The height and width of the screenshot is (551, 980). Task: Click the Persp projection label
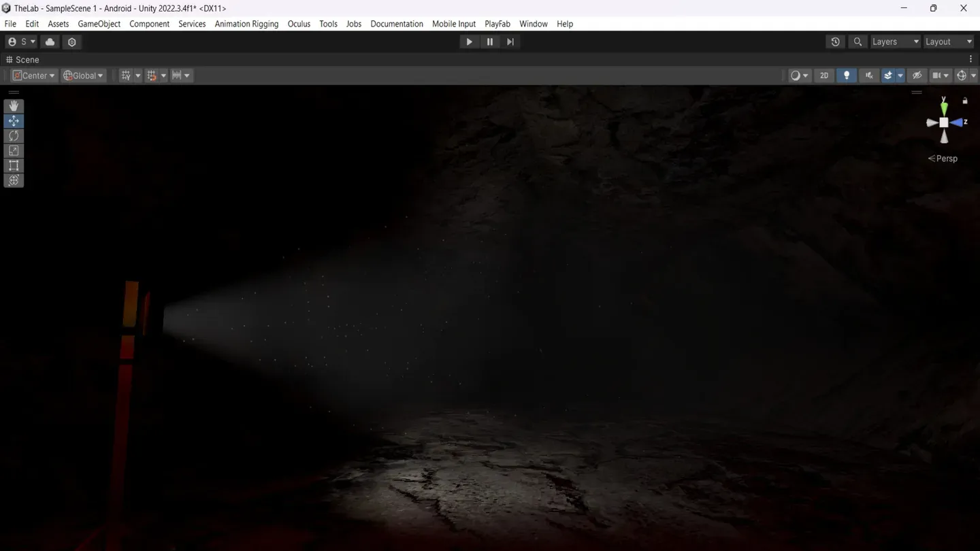pos(943,158)
